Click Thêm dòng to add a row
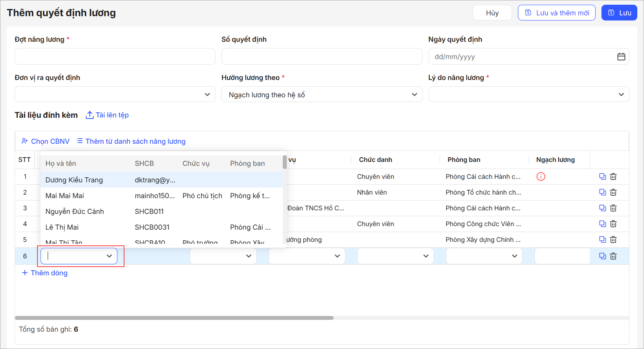 point(45,273)
